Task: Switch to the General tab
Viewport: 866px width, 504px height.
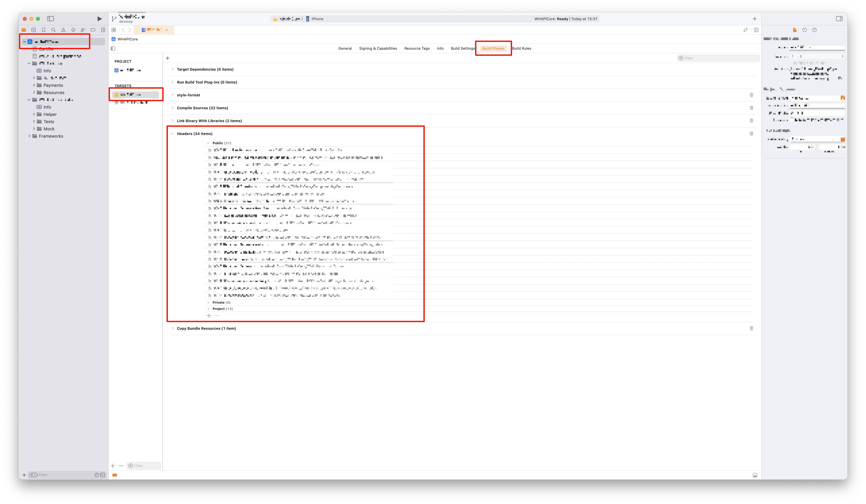Action: pyautogui.click(x=345, y=49)
